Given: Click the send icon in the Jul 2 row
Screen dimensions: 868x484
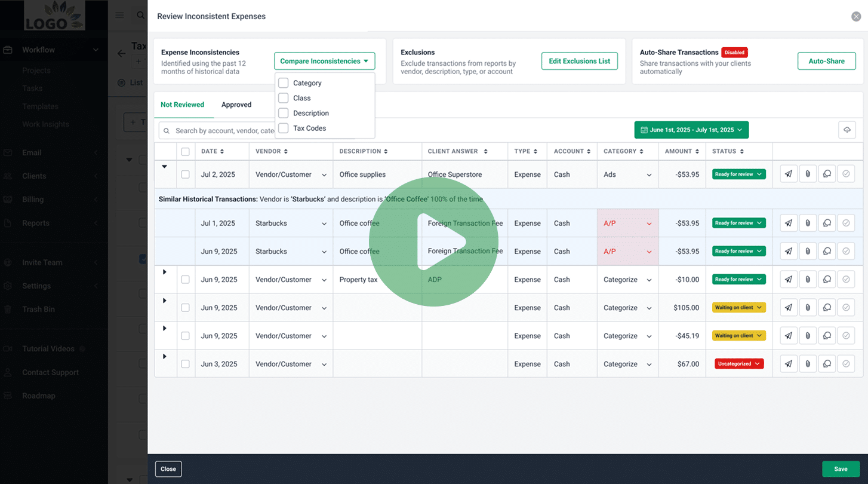Looking at the screenshot, I should 789,174.
